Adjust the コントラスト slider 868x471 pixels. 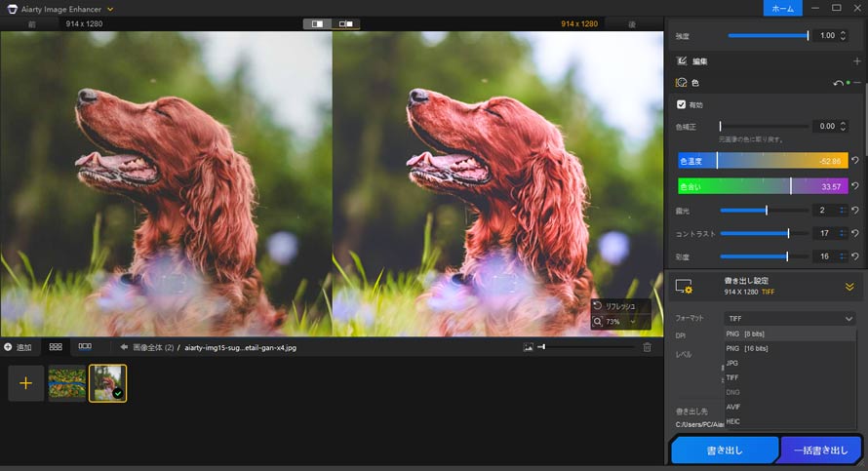point(764,234)
